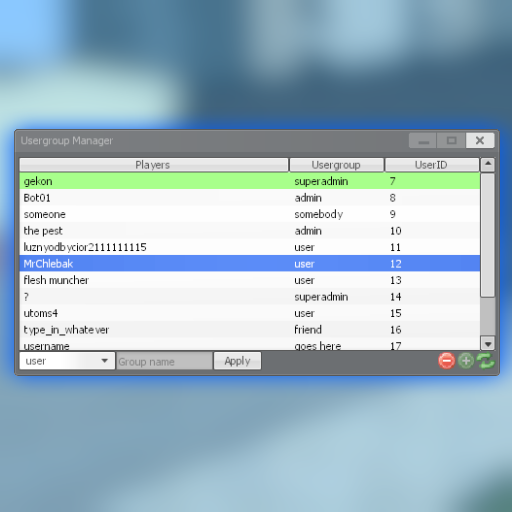Click UserID 10 cell
The image size is (512, 512).
(x=396, y=231)
